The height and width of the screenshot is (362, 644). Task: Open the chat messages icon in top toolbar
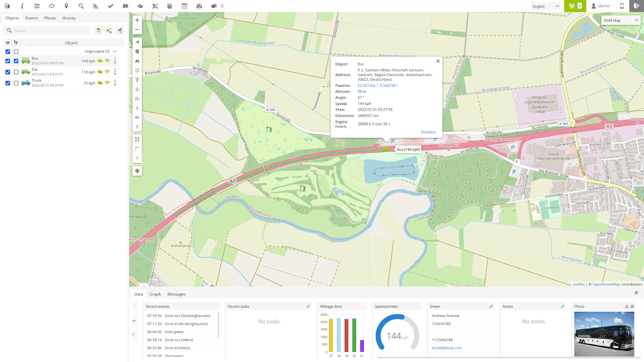click(214, 6)
